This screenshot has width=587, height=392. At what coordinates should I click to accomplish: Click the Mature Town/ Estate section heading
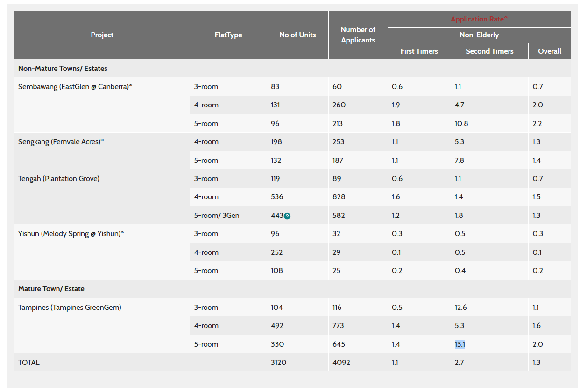pyautogui.click(x=51, y=289)
